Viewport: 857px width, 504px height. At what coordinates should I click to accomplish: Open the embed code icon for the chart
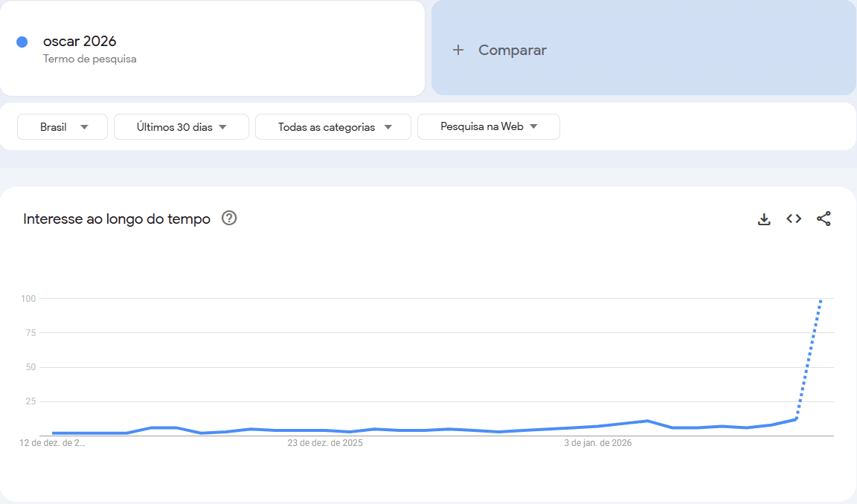tap(794, 219)
